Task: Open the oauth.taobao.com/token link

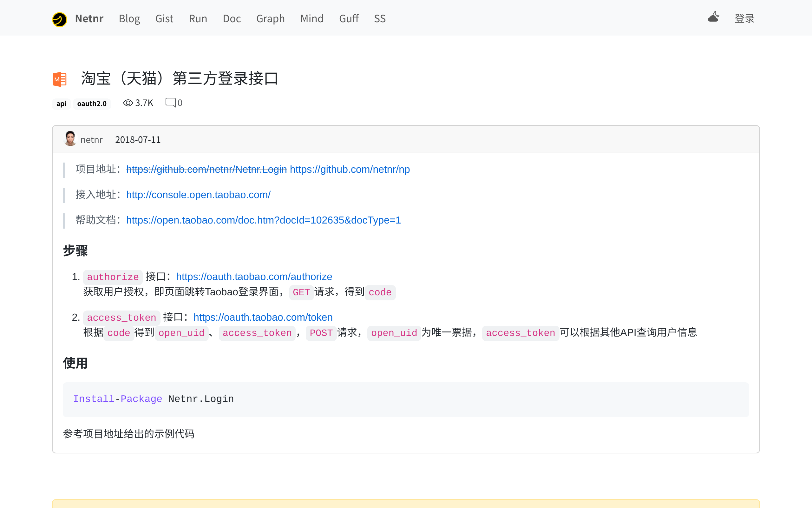Action: [263, 317]
